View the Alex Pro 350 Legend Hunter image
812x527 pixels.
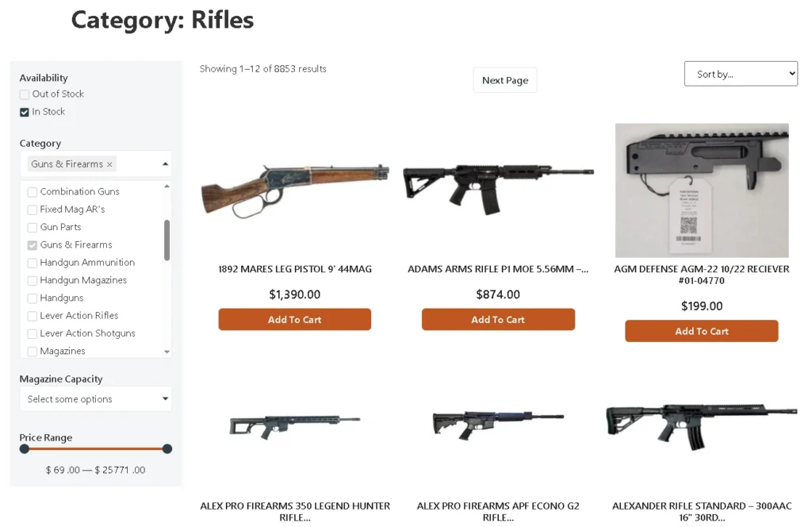[x=294, y=423]
